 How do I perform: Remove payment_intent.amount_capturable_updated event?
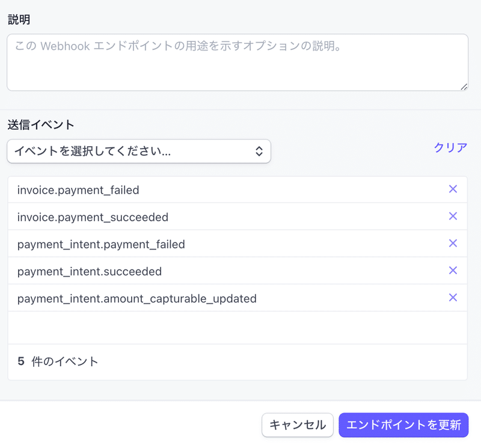453,297
